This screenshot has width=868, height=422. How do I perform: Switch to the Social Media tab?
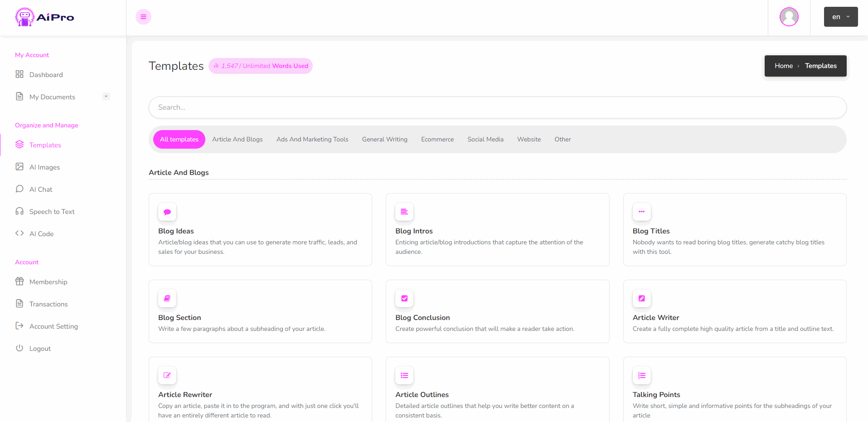click(485, 139)
